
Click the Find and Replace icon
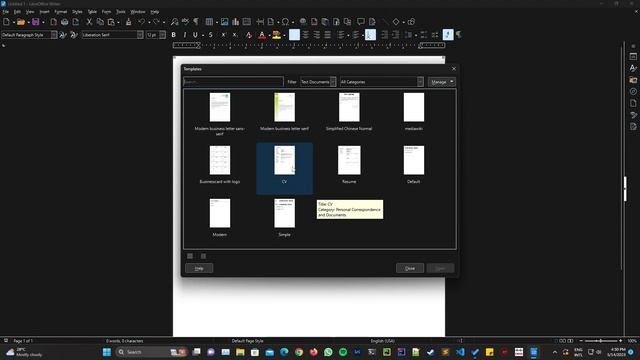174,22
